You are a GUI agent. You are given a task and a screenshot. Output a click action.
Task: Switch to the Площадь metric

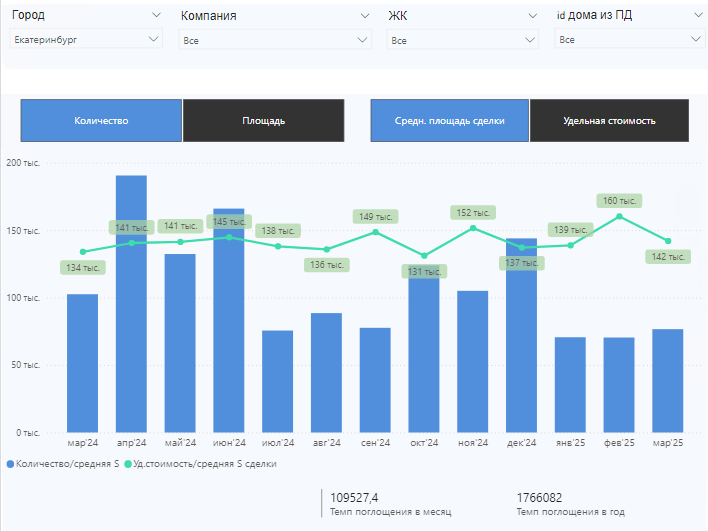coord(264,121)
